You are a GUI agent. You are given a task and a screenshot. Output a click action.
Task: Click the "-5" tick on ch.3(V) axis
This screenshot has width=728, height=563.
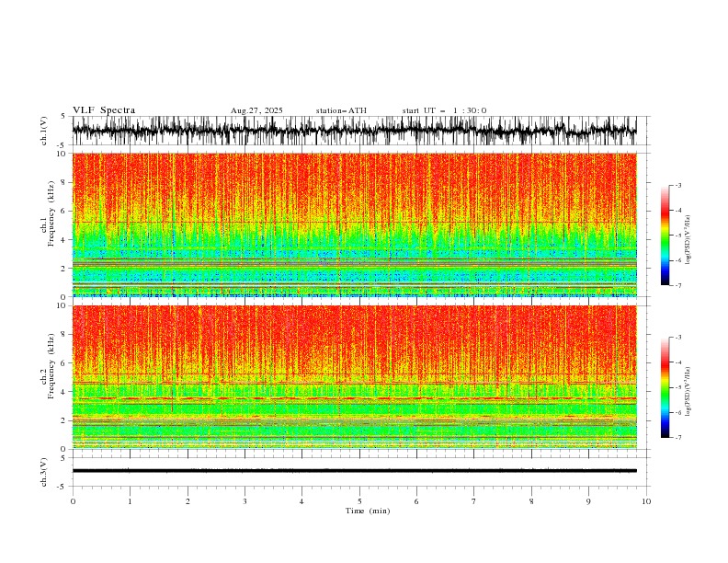click(x=63, y=487)
